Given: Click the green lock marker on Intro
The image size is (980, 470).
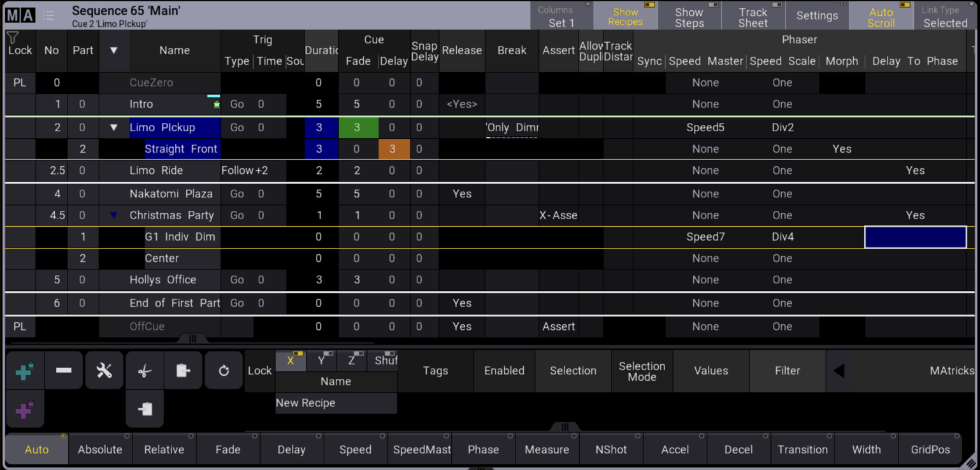Looking at the screenshot, I should click(x=217, y=104).
